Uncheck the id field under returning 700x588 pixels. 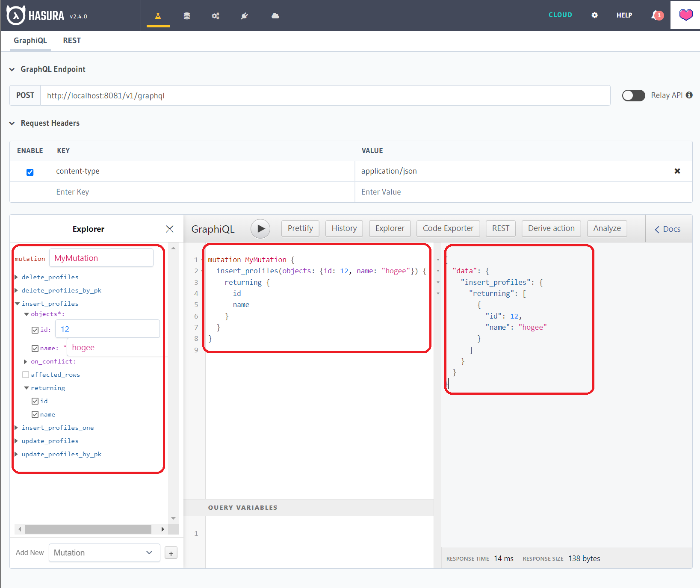point(35,401)
